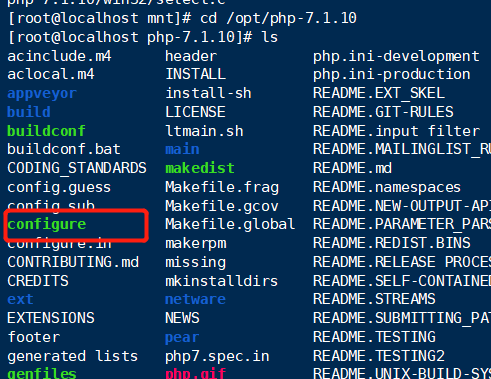Click the red php.gif file name
The height and width of the screenshot is (379, 491).
point(195,373)
